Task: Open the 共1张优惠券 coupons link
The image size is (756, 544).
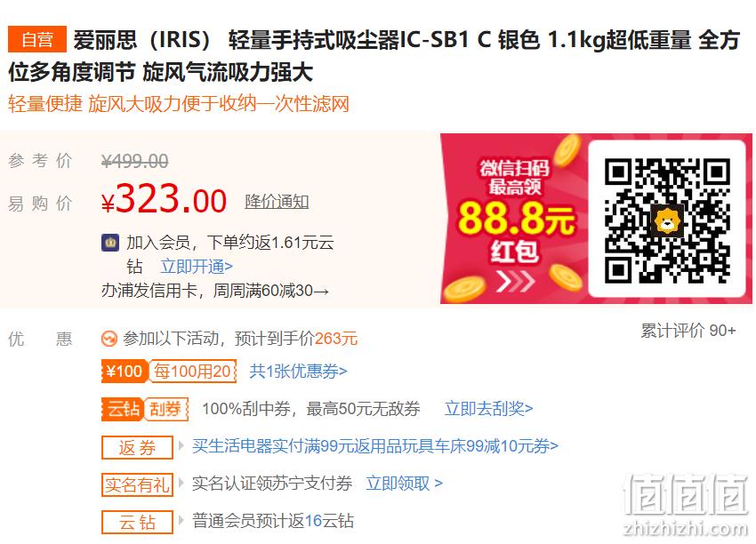Action: 298,371
